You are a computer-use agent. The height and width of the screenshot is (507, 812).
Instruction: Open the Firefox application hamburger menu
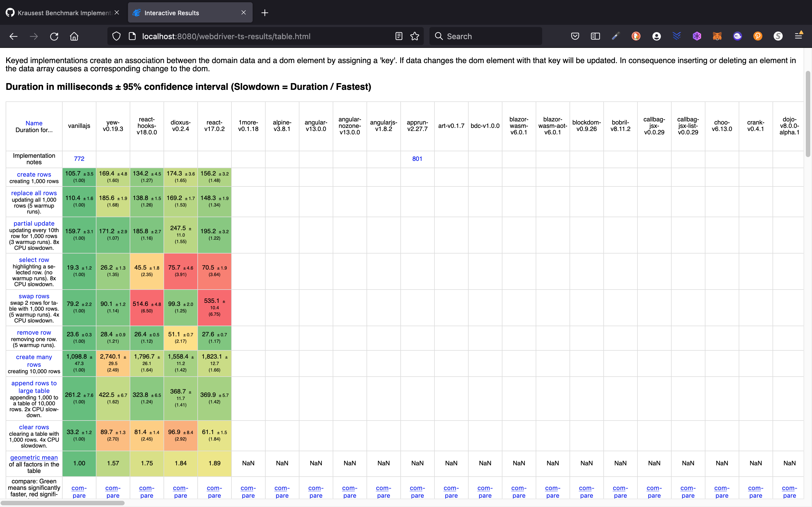coord(799,36)
